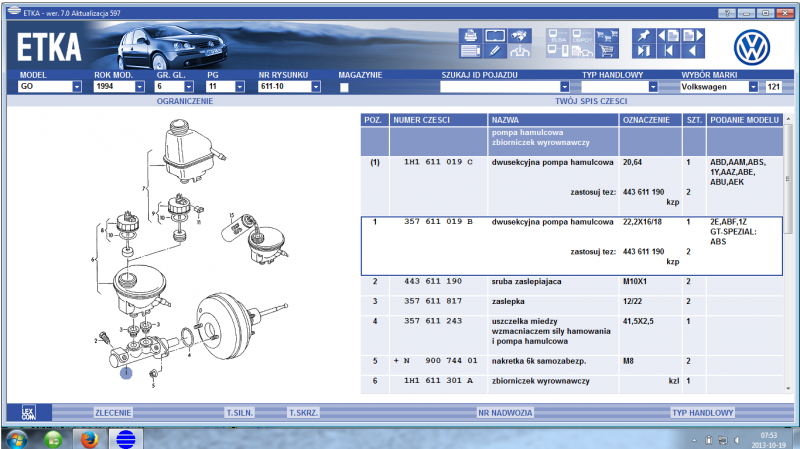The height and width of the screenshot is (449, 800).
Task: Click the ETKA blue striped taskbar icon
Action: 126,439
